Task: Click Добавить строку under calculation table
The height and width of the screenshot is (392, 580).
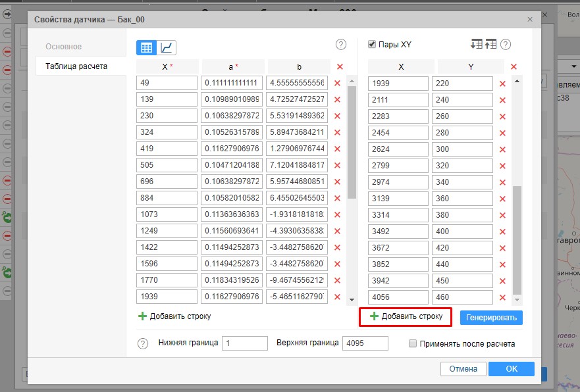Action: [174, 316]
